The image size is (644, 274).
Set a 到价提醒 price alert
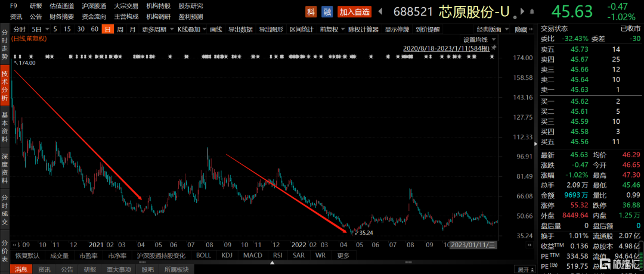coord(427,30)
